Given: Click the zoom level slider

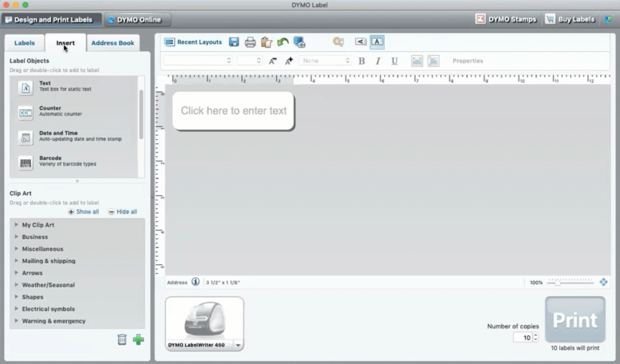Looking at the screenshot, I should [570, 283].
